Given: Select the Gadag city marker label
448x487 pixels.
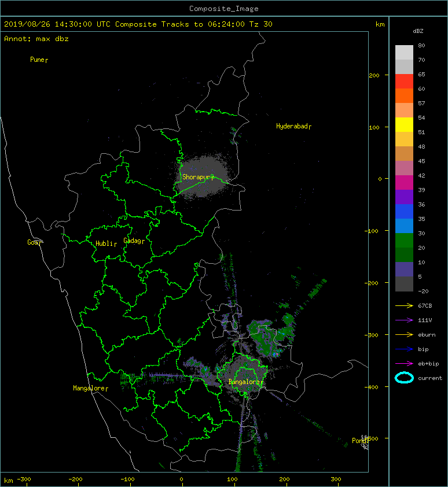Looking at the screenshot, I should [x=134, y=241].
